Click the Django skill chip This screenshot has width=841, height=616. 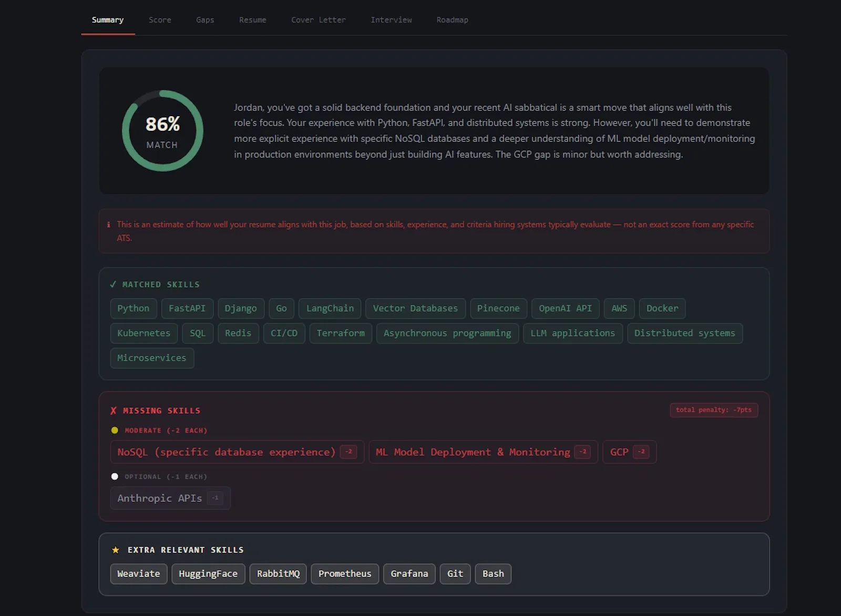[x=241, y=309]
